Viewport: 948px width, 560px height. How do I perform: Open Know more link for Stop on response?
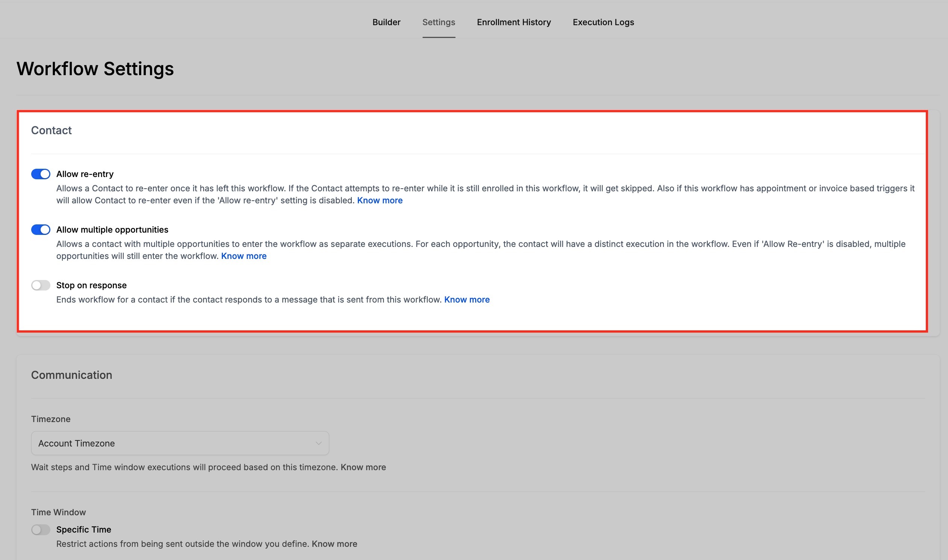click(467, 300)
